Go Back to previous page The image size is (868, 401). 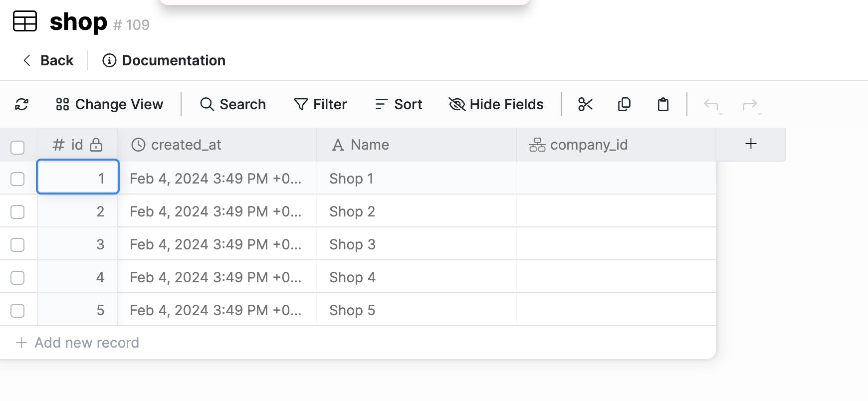[48, 60]
